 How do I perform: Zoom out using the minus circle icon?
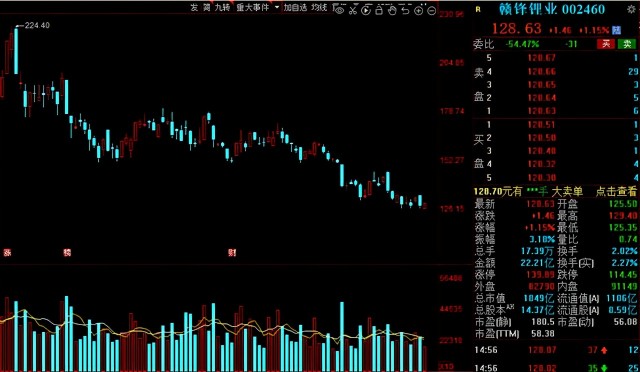[431, 11]
